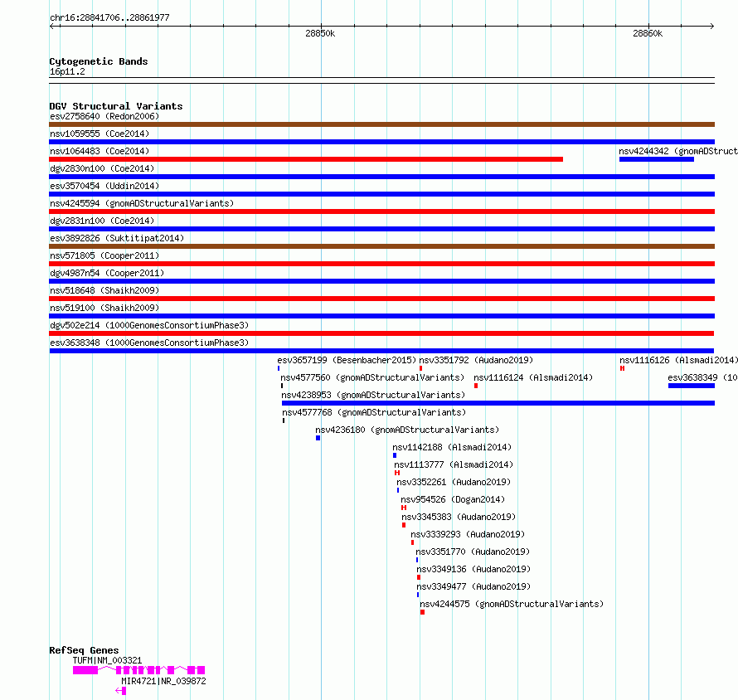Open esv3570454 (Uddin2014) variant entry
The height and width of the screenshot is (700, 738).
[x=104, y=186]
